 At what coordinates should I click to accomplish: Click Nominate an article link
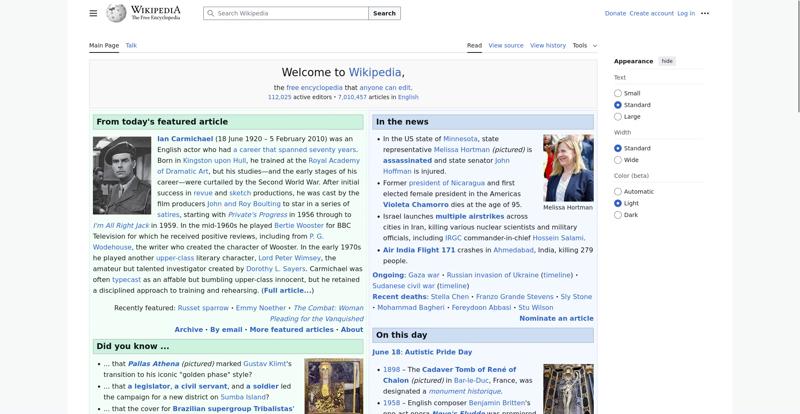click(556, 319)
